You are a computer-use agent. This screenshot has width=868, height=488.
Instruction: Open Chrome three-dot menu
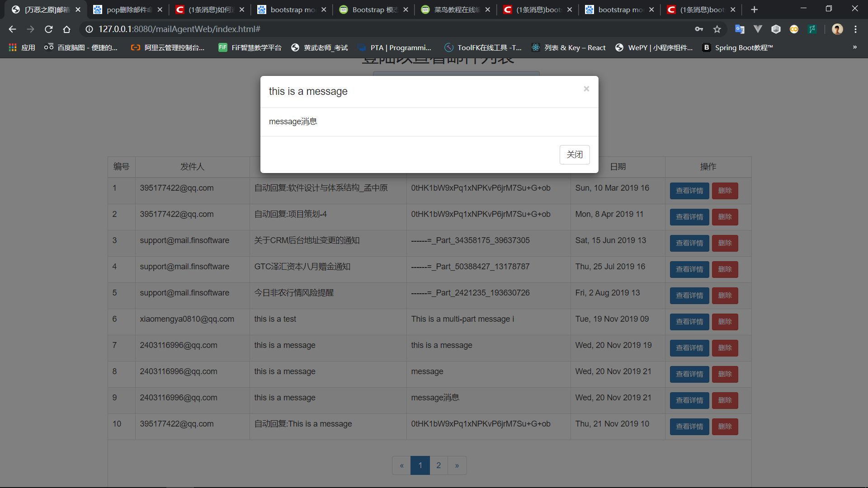855,29
